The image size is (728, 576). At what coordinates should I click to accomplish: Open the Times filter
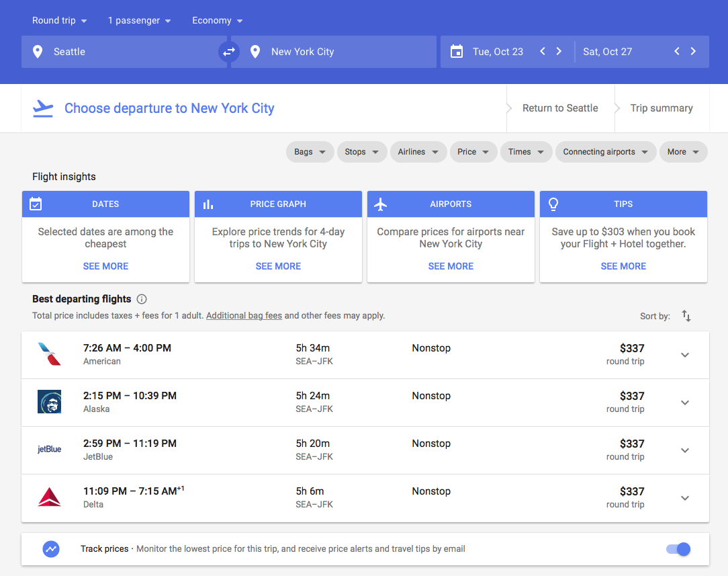(x=526, y=152)
